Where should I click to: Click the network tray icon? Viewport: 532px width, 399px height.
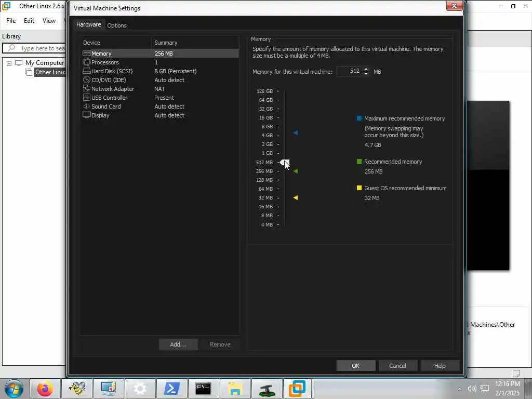485,389
